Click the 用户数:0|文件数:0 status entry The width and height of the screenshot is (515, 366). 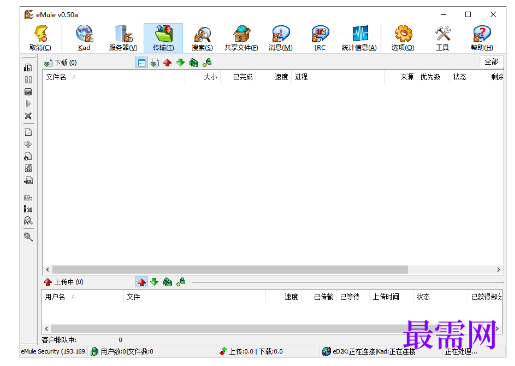click(x=122, y=351)
